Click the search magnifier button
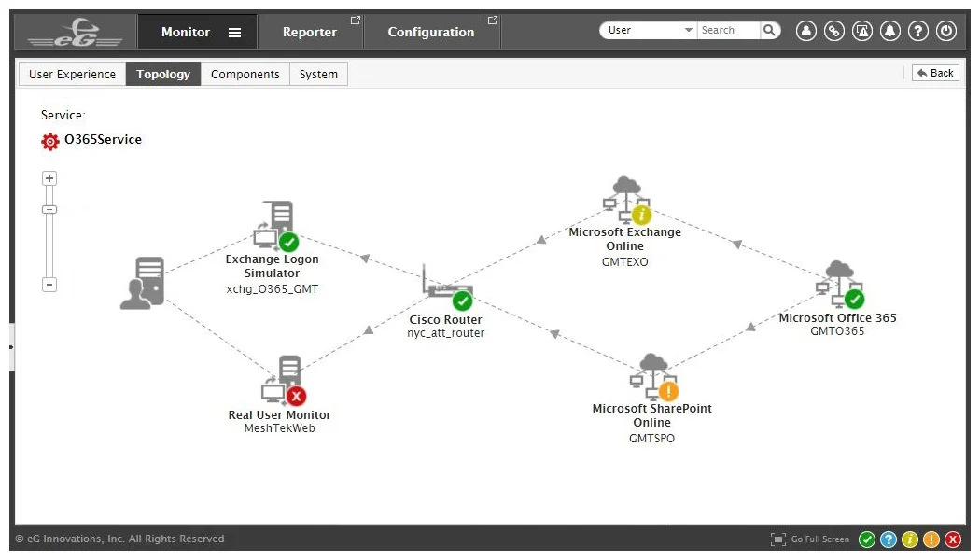The height and width of the screenshot is (560, 980). click(769, 30)
